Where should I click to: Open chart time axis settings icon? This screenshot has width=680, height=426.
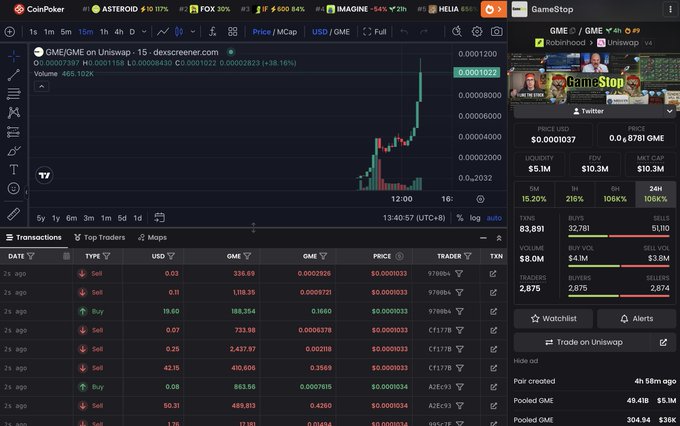click(481, 199)
